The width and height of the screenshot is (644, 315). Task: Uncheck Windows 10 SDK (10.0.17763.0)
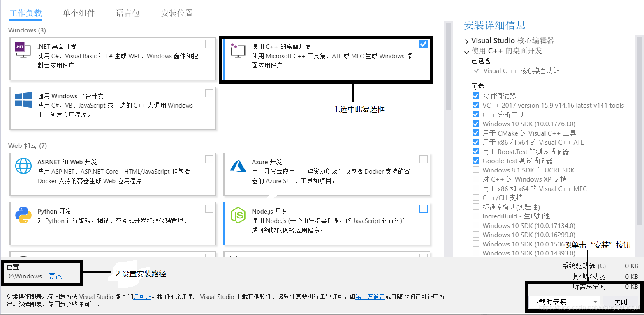coord(476,124)
